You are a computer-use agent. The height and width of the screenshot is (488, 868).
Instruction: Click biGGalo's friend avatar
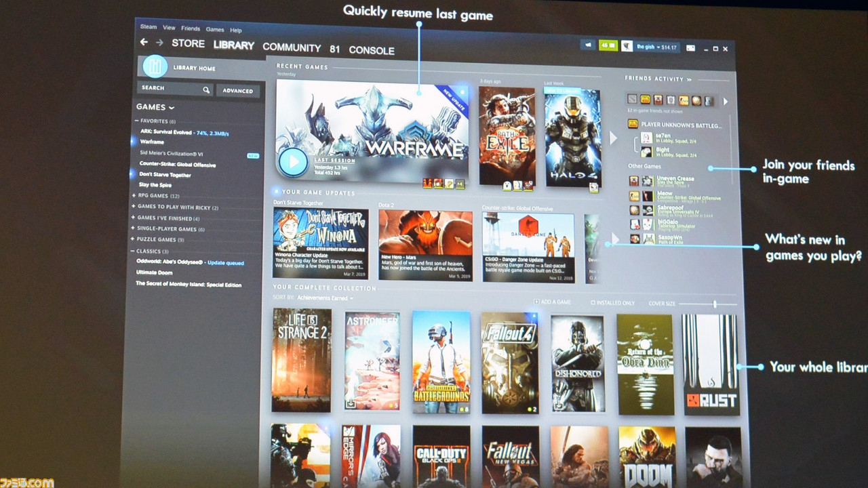(648, 224)
